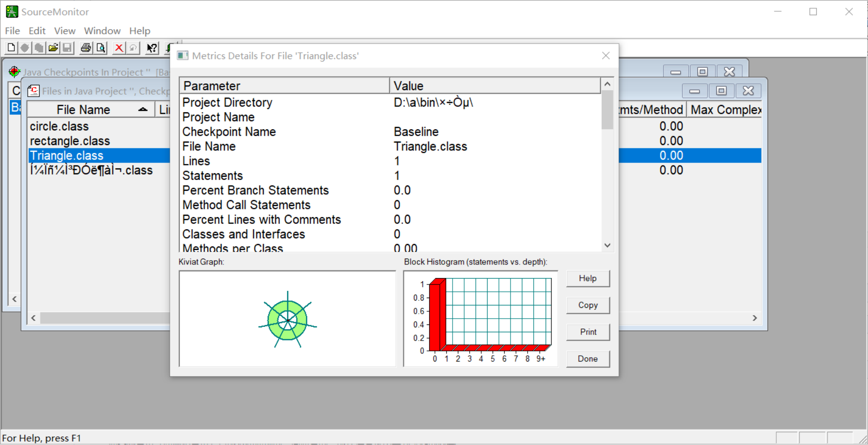The height and width of the screenshot is (445, 868).
Task: Maximize the Java Checkpoints window
Action: coord(702,72)
